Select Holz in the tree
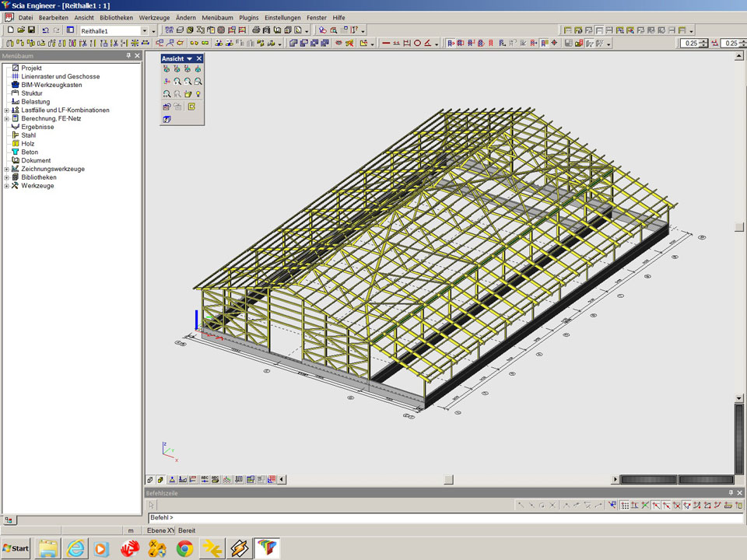The image size is (747, 560). [28, 144]
